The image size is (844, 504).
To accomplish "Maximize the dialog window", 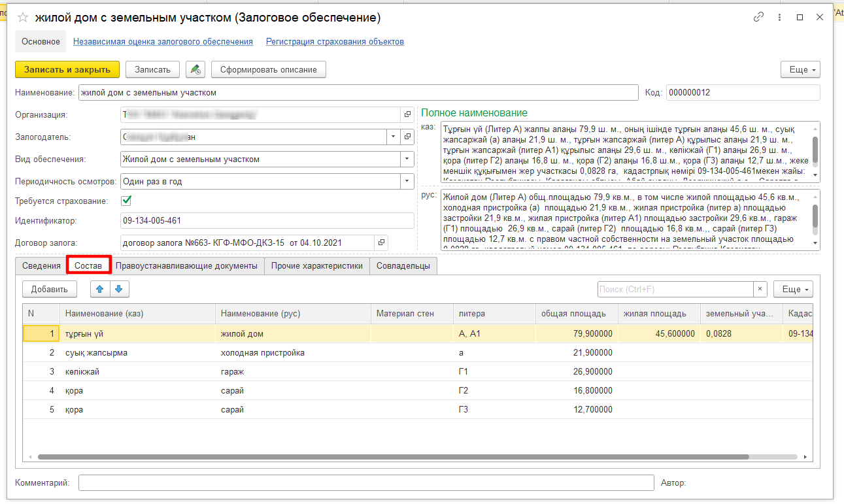I will 800,18.
